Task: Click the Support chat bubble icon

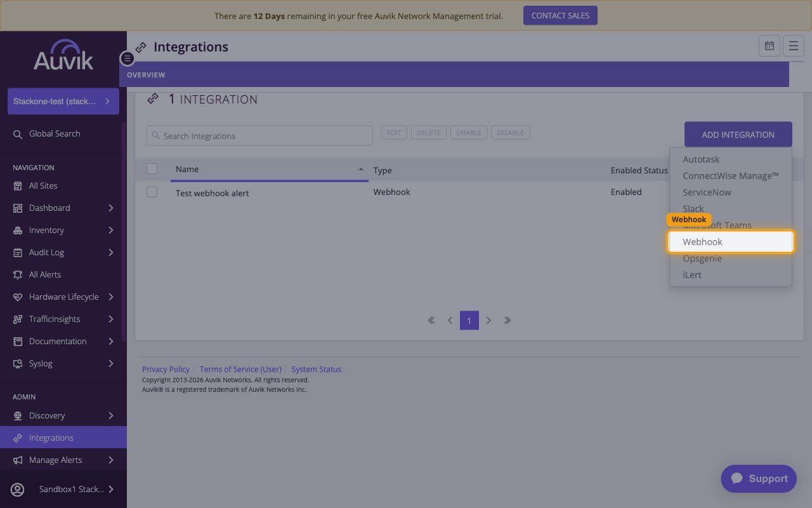Action: 737,478
